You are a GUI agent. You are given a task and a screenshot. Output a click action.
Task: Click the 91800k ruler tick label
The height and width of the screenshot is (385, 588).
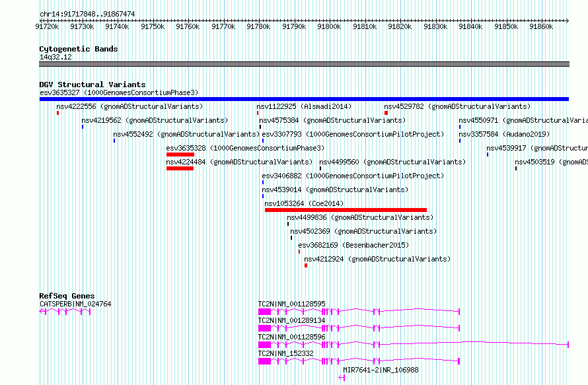pyautogui.click(x=329, y=26)
